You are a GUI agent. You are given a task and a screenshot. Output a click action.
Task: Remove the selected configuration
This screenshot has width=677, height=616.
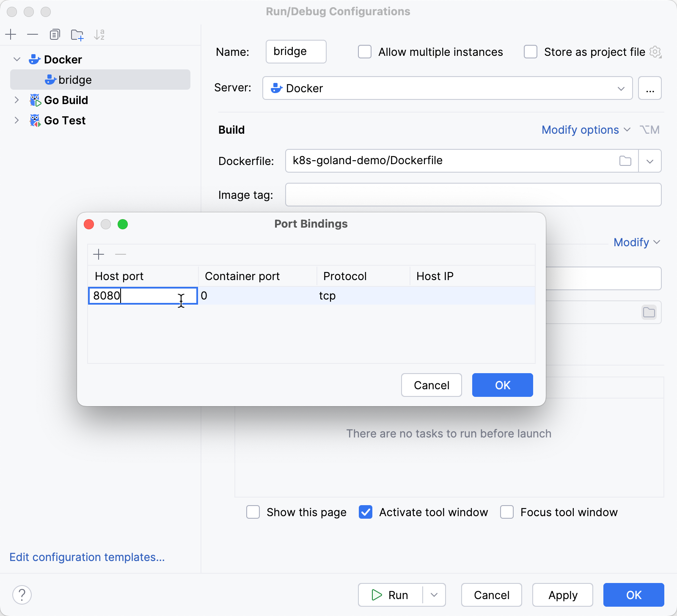tap(33, 34)
